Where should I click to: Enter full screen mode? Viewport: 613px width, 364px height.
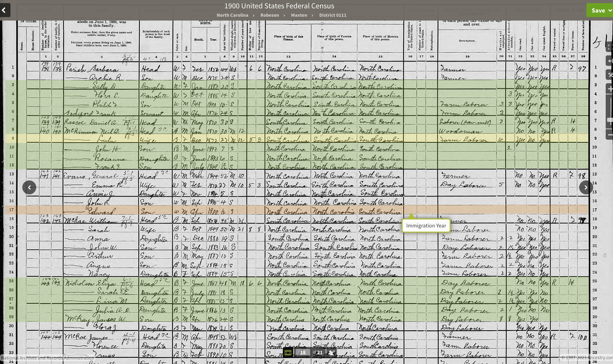(610, 47)
